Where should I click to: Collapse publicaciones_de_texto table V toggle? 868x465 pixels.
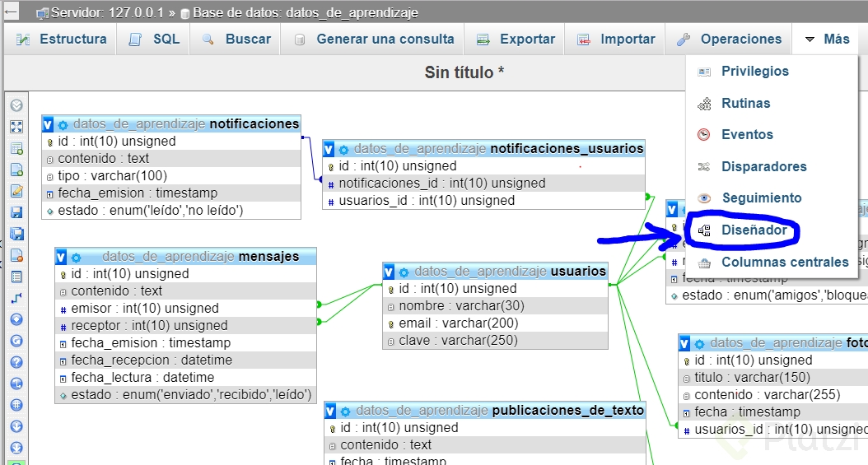pyautogui.click(x=330, y=411)
